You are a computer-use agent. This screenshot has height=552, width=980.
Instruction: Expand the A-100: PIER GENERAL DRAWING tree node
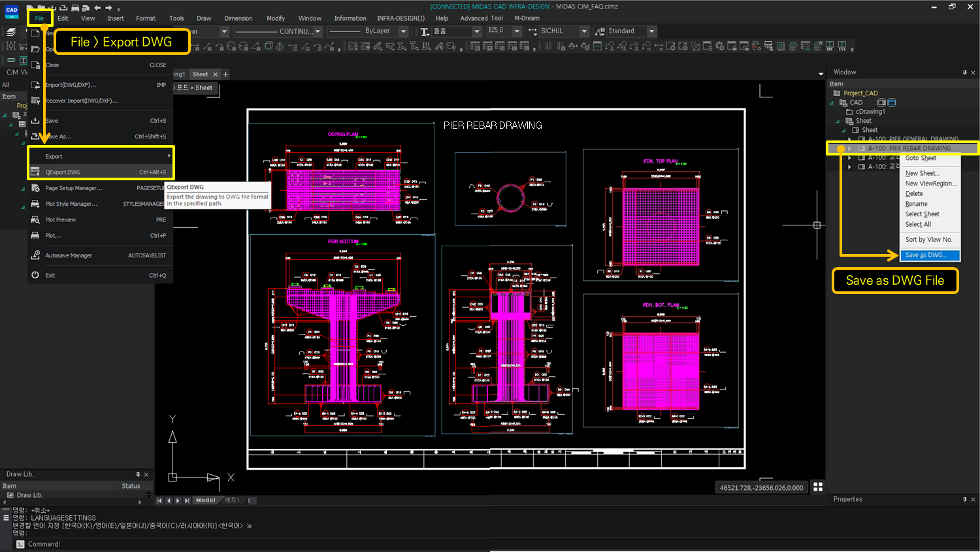click(x=849, y=138)
